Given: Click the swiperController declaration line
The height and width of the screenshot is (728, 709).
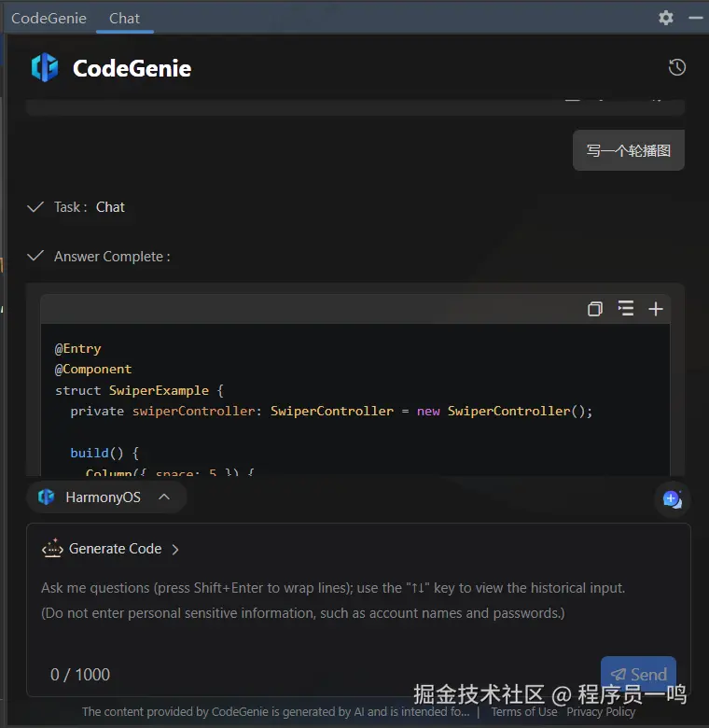Looking at the screenshot, I should pos(331,412).
